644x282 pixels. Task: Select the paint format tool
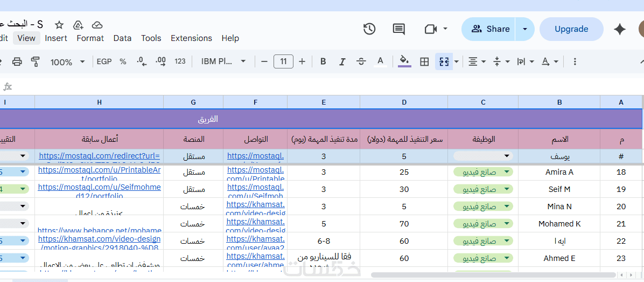coord(36,61)
